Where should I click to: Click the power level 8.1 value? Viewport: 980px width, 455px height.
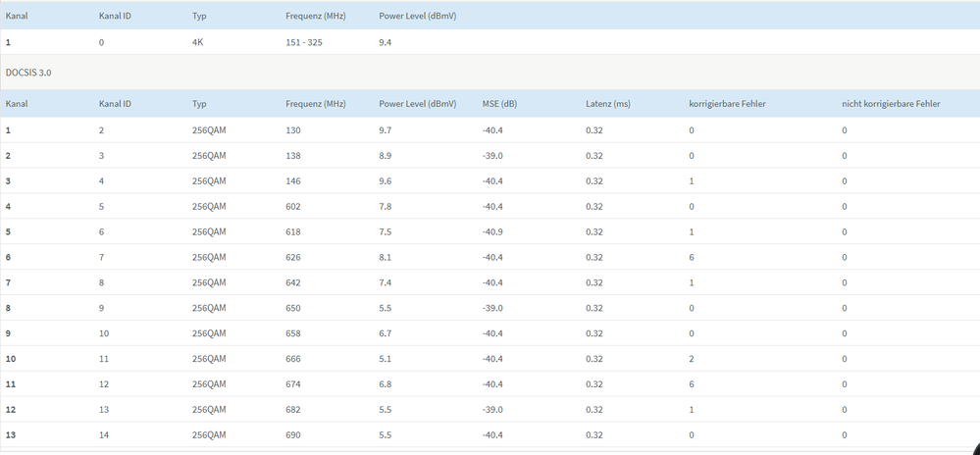385,258
